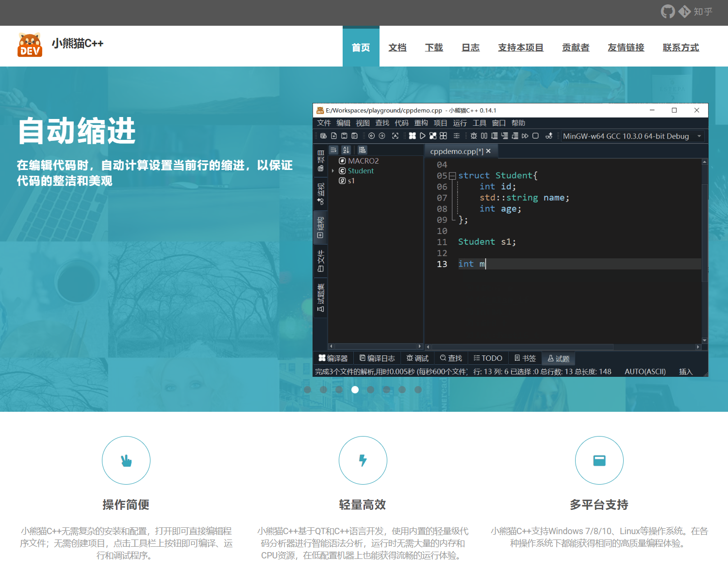Click the Continue double-arrow icon
The height and width of the screenshot is (573, 728).
525,136
